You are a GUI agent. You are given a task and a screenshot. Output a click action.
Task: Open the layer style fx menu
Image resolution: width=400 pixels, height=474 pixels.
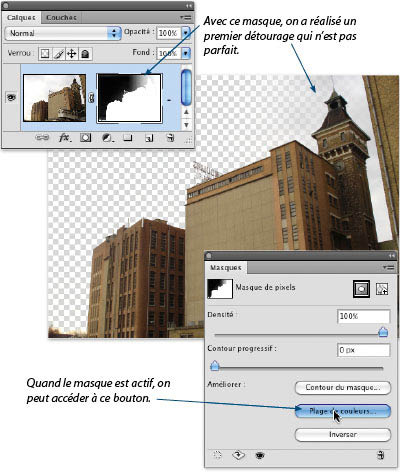click(x=65, y=137)
